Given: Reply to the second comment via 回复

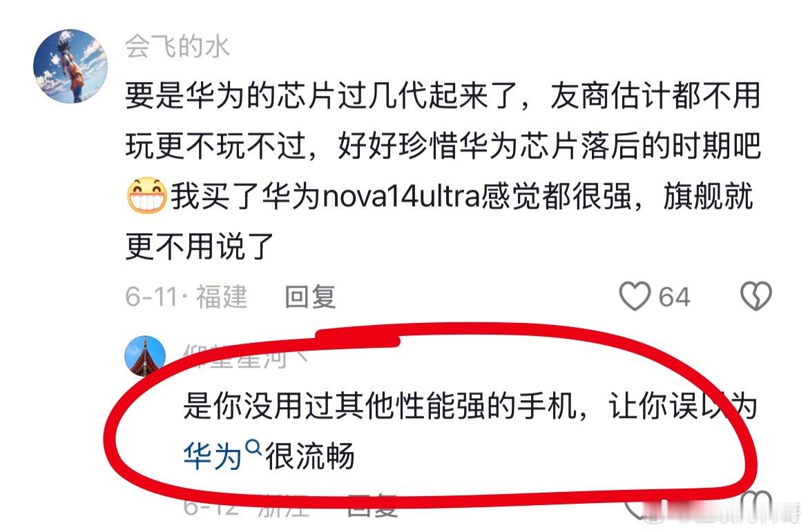Looking at the screenshot, I should (373, 506).
